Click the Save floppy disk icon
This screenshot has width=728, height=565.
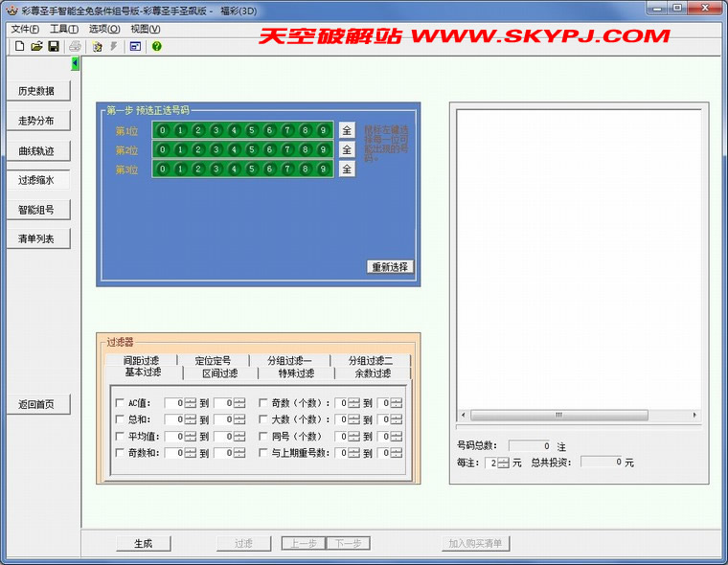54,46
